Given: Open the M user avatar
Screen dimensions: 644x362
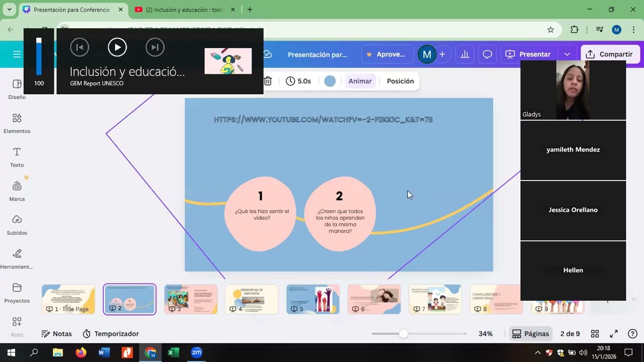Looking at the screenshot, I should click(427, 54).
